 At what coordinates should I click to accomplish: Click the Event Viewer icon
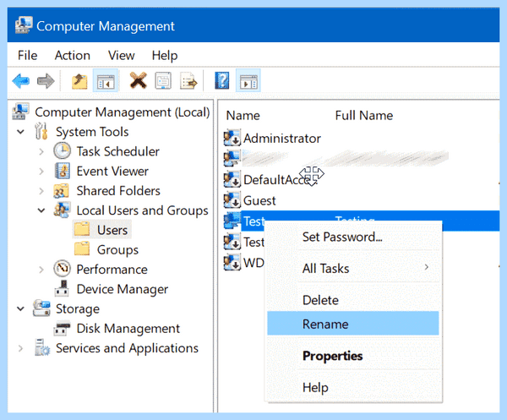(x=63, y=171)
